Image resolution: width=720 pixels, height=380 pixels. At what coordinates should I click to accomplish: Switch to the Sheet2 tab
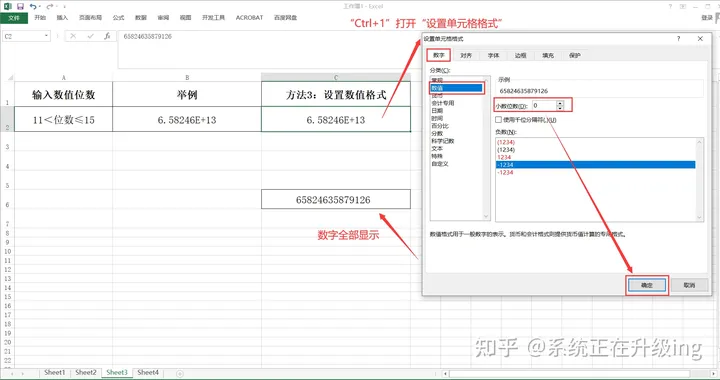coord(86,373)
